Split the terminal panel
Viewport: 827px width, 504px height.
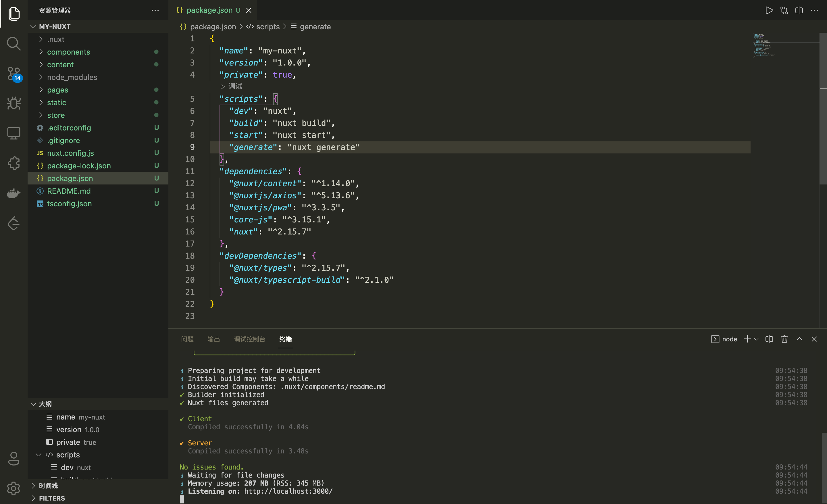click(x=769, y=339)
